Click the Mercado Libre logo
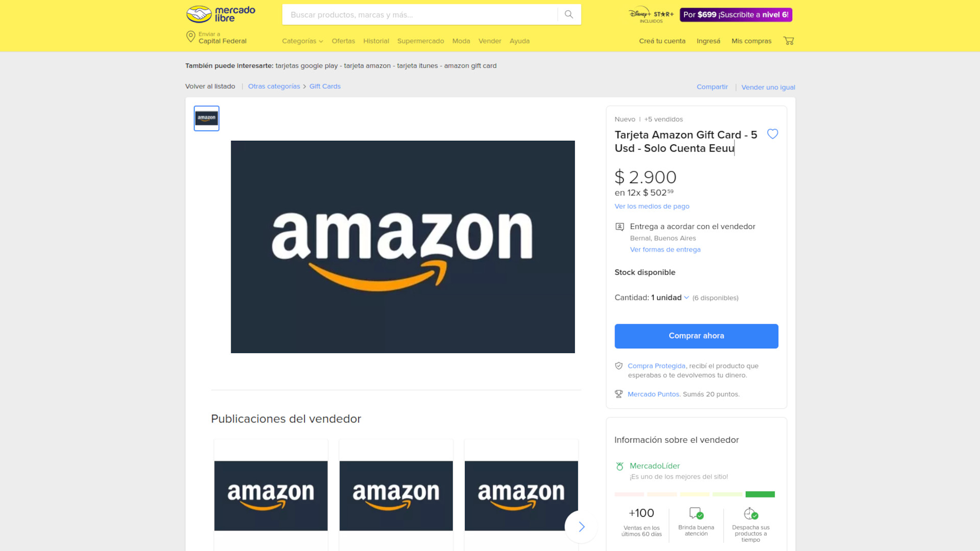 [x=220, y=14]
